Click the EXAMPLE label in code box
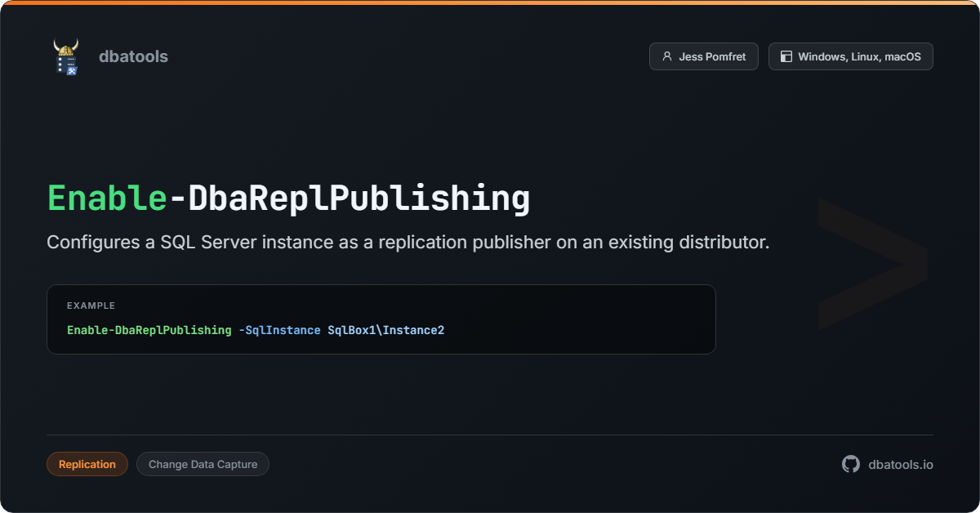This screenshot has width=980, height=513. pyautogui.click(x=91, y=306)
